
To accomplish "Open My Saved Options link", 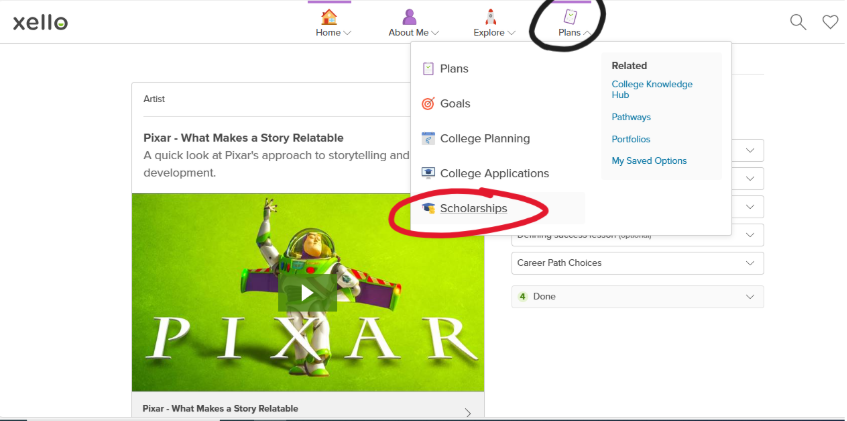I will (x=648, y=161).
